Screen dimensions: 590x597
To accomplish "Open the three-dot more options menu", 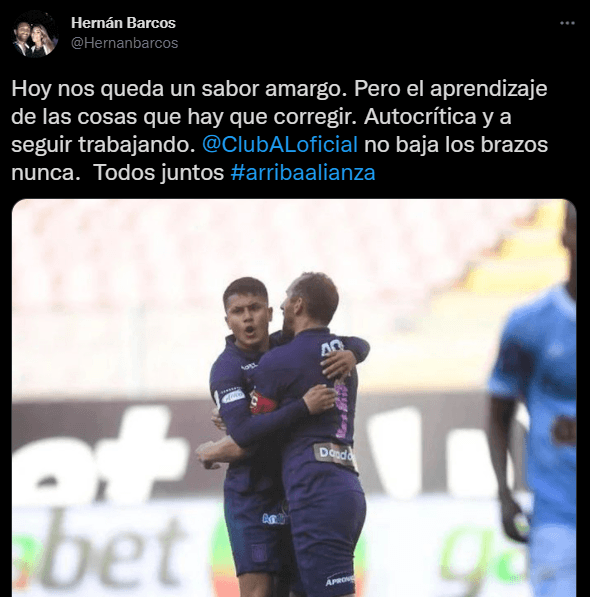I will (567, 23).
